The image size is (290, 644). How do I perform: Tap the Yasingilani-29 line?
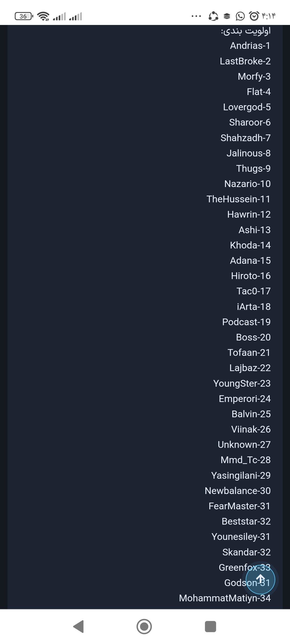click(241, 475)
